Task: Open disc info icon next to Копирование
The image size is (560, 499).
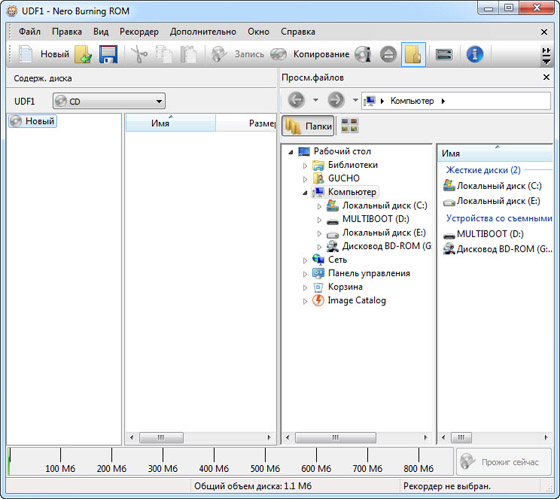Action: pyautogui.click(x=363, y=54)
